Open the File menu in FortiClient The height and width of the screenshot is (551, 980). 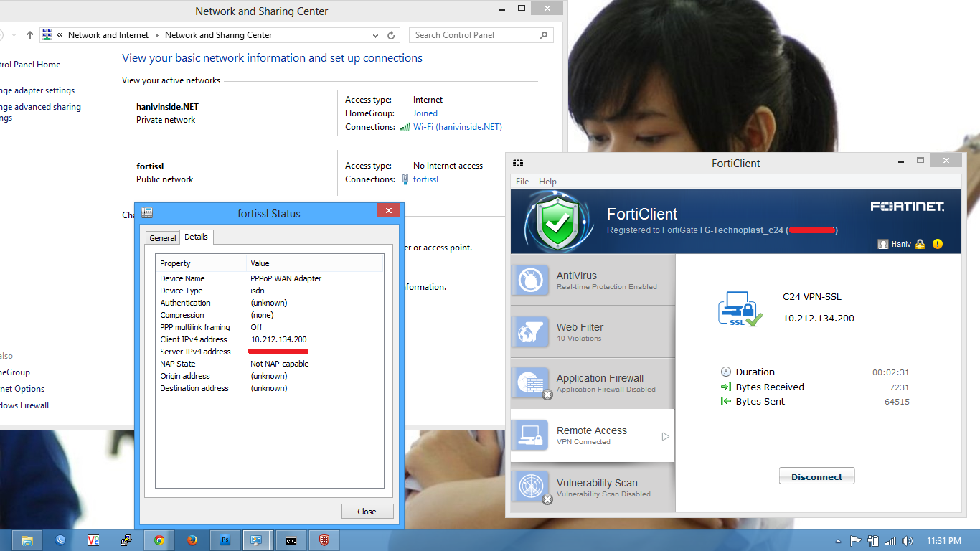(522, 182)
